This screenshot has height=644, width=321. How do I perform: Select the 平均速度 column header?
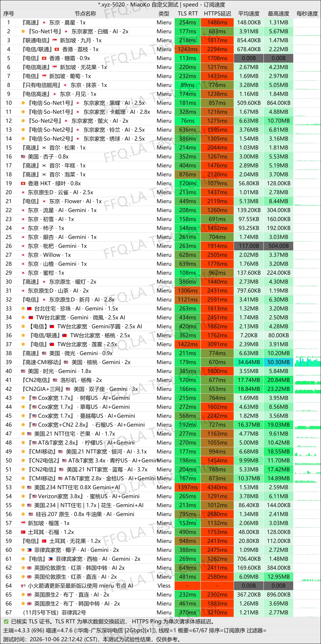pos(249,14)
